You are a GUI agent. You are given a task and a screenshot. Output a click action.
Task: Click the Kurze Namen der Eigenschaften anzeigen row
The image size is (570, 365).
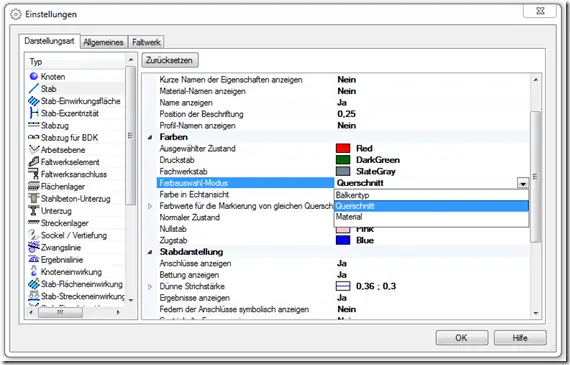342,80
